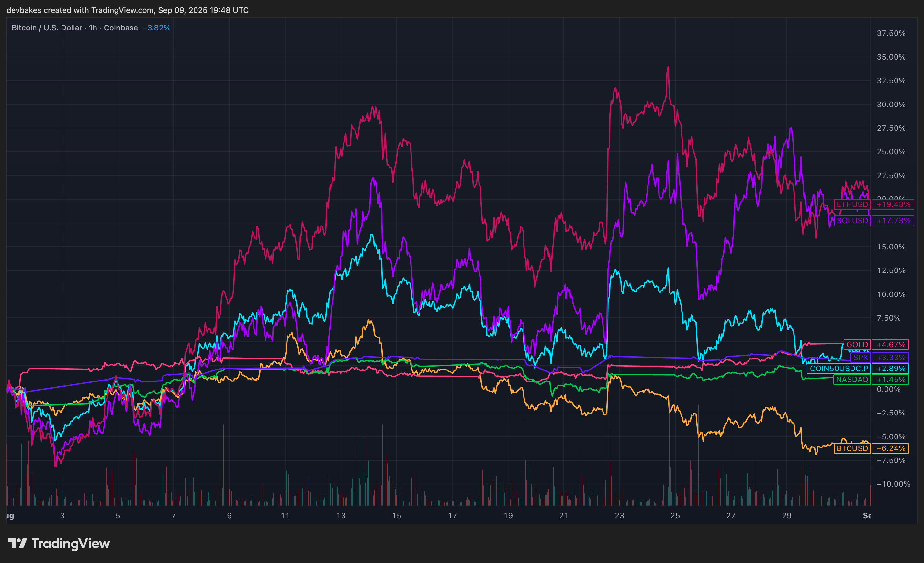Viewport: 924px width, 563px height.
Task: Click date 15 on the time axis
Action: point(396,515)
